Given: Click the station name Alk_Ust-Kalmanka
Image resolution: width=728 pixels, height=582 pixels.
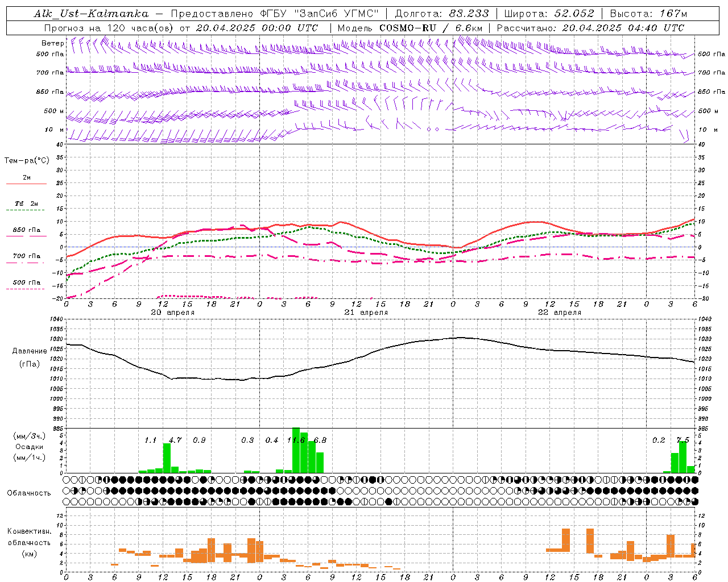Looking at the screenshot, I should [x=91, y=14].
